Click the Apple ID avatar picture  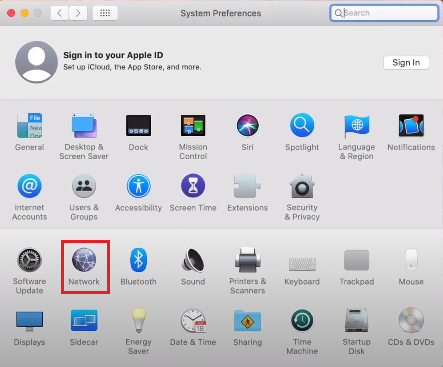pyautogui.click(x=36, y=62)
